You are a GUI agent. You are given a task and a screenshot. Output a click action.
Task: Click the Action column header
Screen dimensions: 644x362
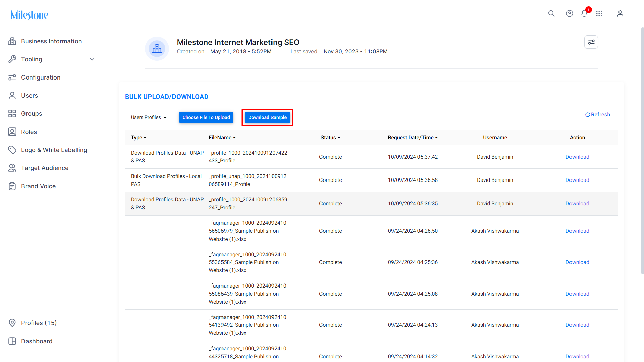(577, 138)
